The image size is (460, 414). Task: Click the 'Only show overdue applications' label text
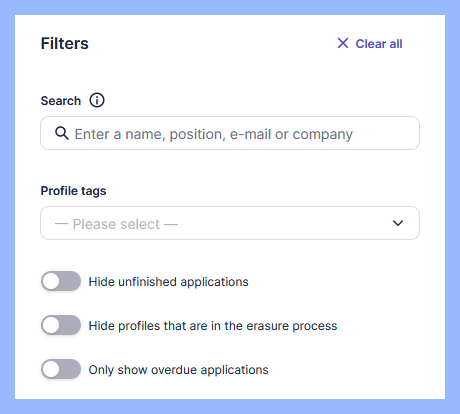coord(178,370)
